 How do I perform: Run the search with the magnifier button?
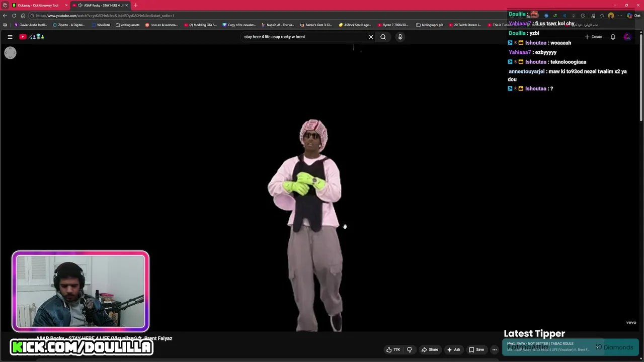tap(383, 37)
